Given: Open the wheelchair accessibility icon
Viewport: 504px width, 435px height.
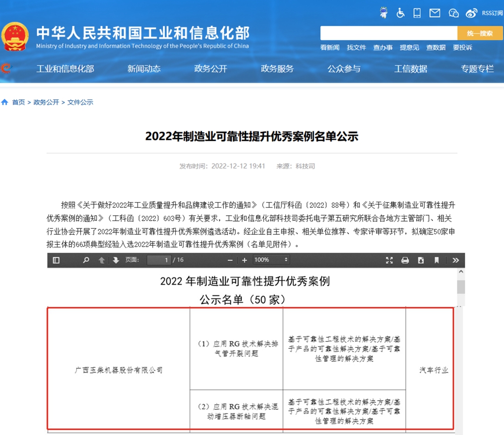Looking at the screenshot, I should (x=400, y=13).
